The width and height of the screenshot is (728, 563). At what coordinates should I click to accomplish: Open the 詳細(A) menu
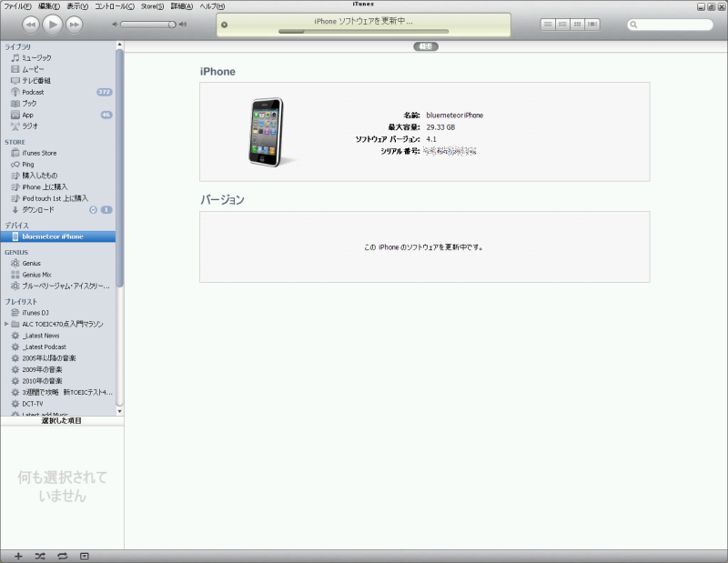pos(181,6)
